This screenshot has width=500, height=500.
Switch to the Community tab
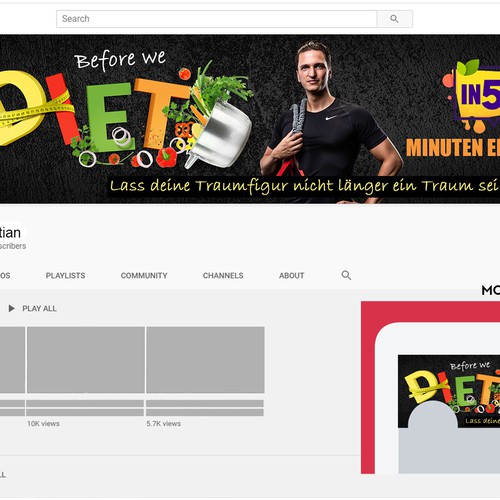[144, 276]
